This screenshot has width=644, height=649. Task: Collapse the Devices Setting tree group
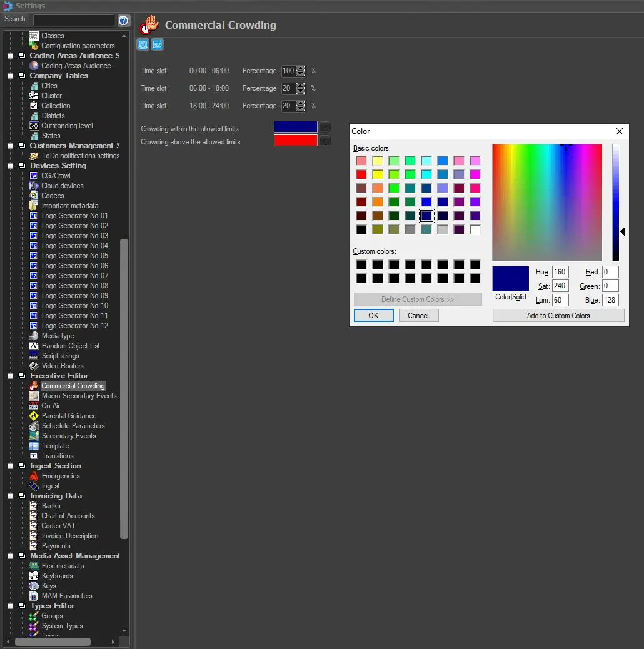click(11, 166)
